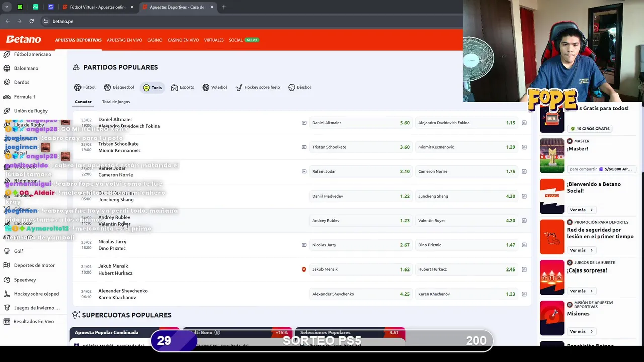This screenshot has width=644, height=362.
Task: Open stats icon for Mensik match row
Action: click(524, 269)
